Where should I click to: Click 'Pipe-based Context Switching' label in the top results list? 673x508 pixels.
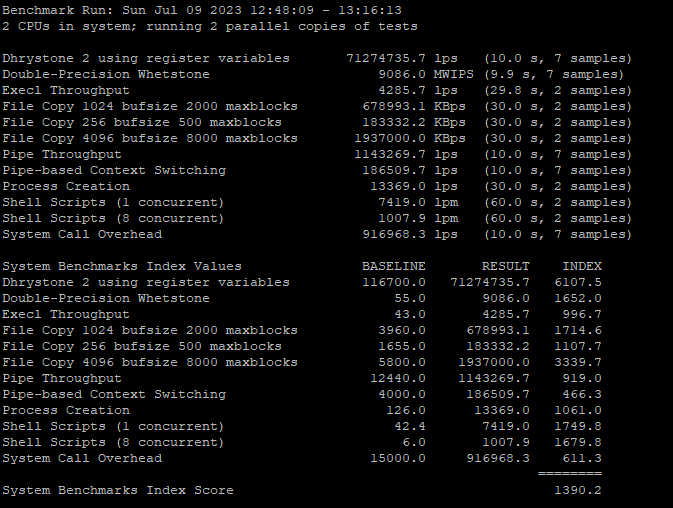point(114,170)
